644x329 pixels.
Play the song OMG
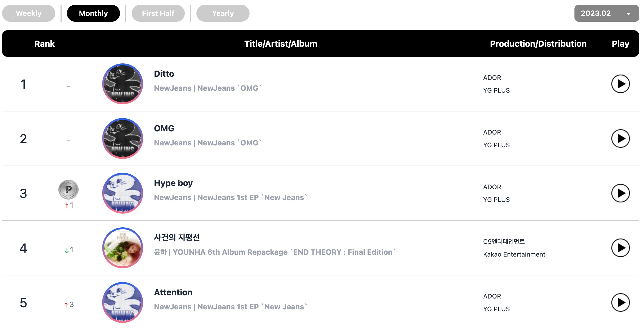[620, 138]
